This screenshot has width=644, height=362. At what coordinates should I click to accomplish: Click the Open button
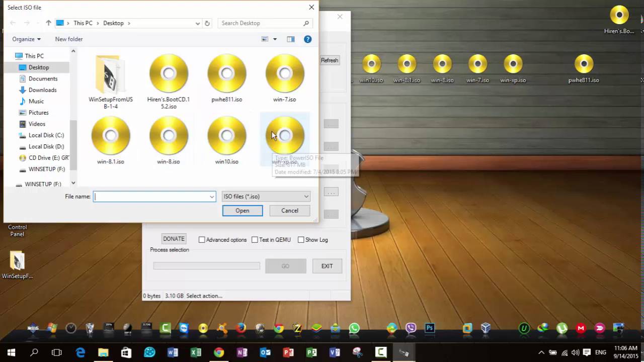pos(243,211)
